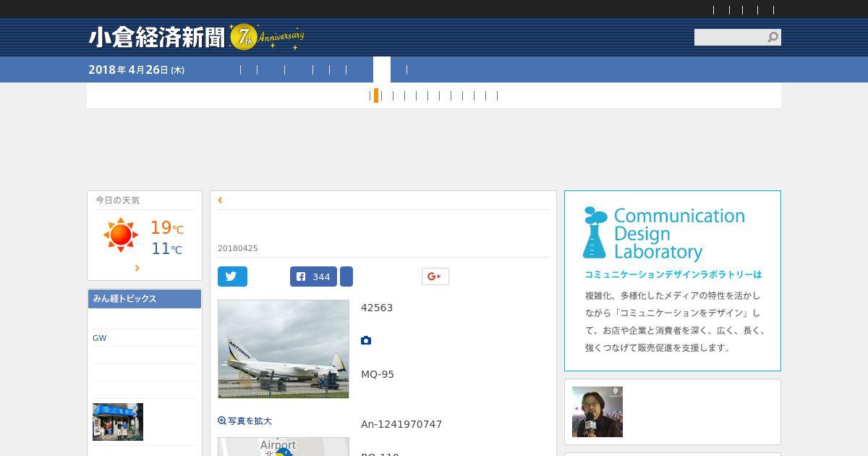The height and width of the screenshot is (456, 868).
Task: Share article on Twitter
Action: [x=232, y=276]
